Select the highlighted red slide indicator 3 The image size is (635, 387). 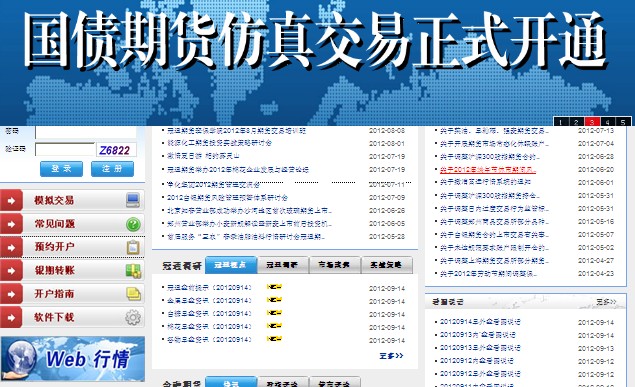coord(592,122)
